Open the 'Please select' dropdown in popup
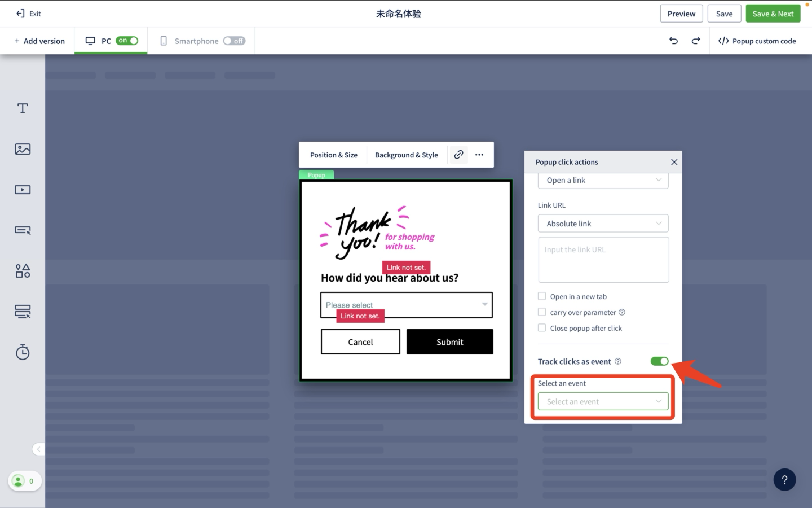812x508 pixels. click(407, 305)
